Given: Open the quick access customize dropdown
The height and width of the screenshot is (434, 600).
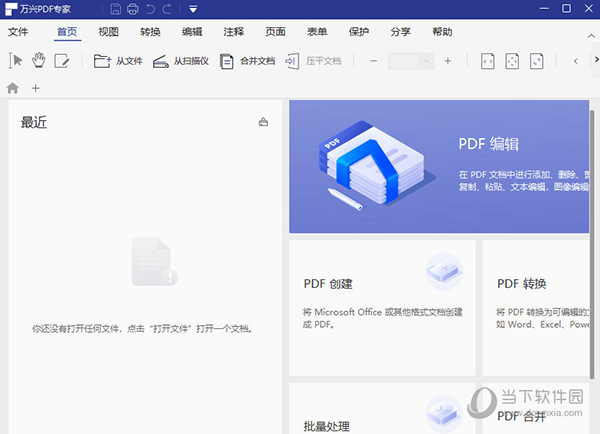Looking at the screenshot, I should [193, 9].
